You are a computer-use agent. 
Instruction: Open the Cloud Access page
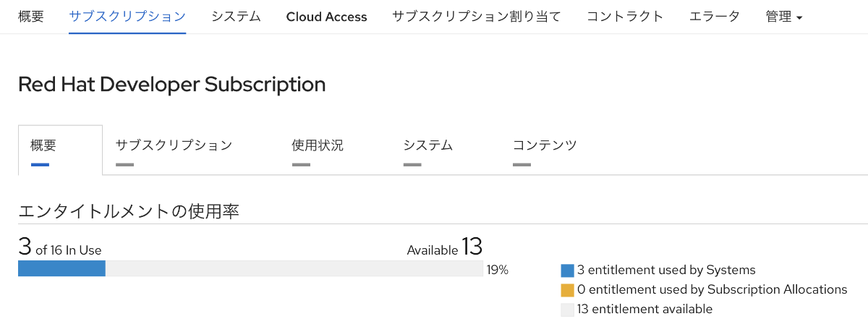326,17
